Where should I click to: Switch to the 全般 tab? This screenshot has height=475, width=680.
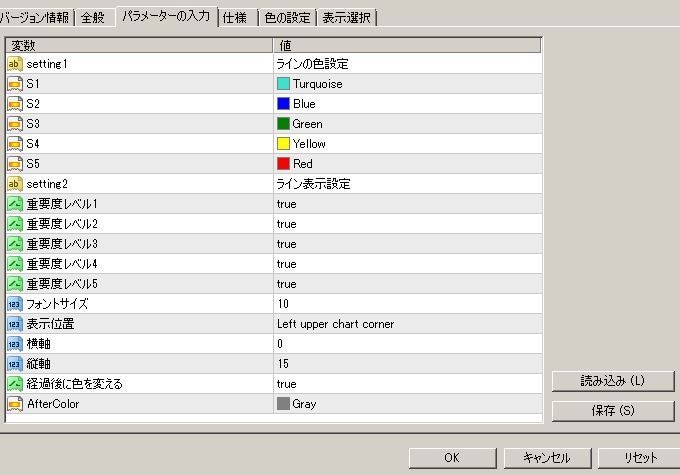93,18
